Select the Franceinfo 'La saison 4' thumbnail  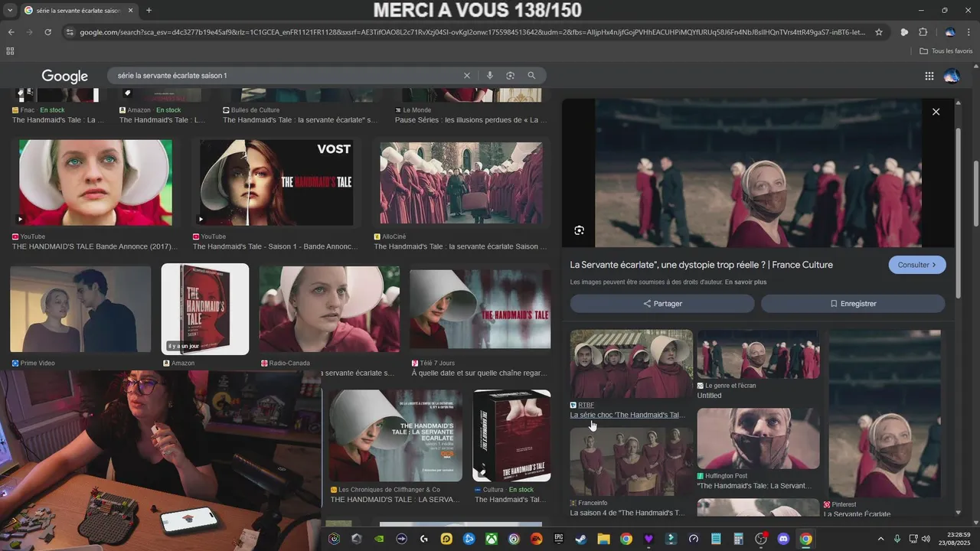tap(632, 462)
